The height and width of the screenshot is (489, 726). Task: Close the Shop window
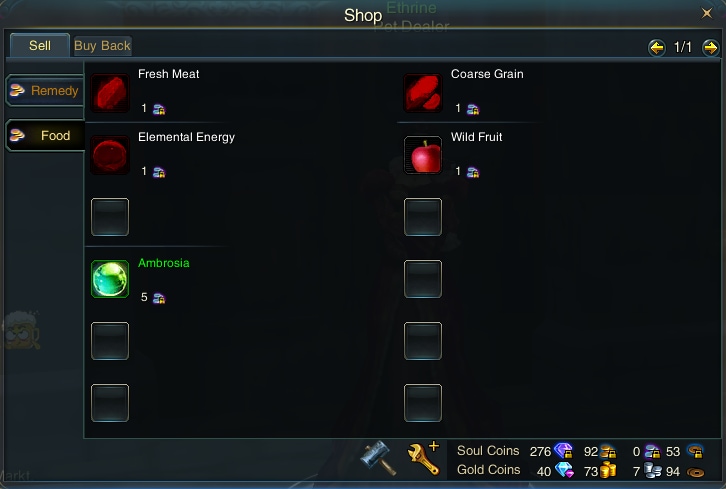tap(707, 13)
